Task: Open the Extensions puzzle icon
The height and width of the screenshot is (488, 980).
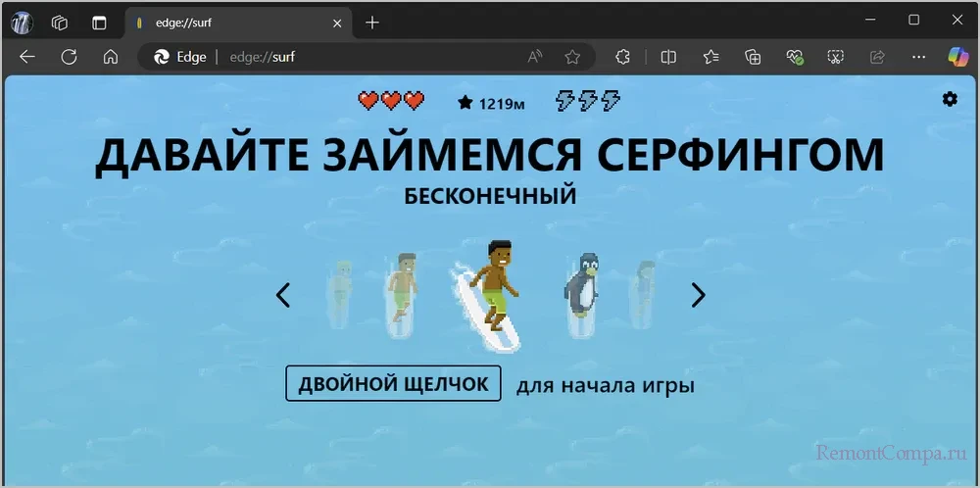Action: pos(622,57)
